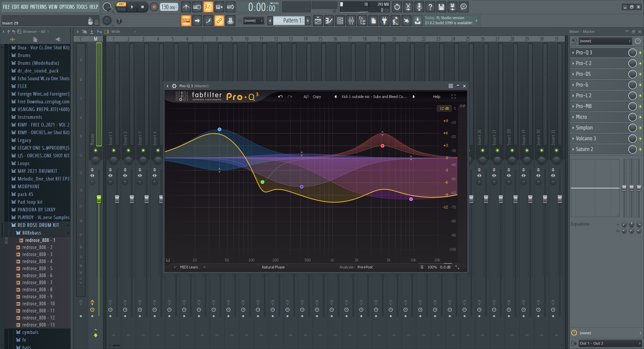Select the red EQ band node
Image resolution: width=644 pixels, height=349 pixels.
click(x=382, y=146)
